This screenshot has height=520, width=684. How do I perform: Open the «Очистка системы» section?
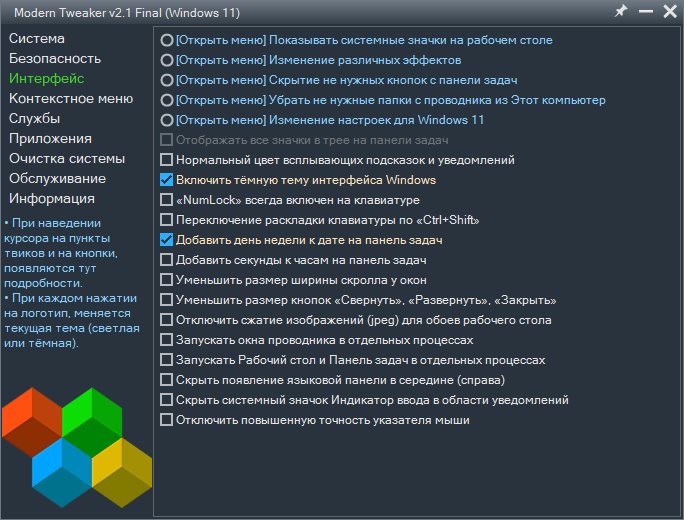[67, 159]
